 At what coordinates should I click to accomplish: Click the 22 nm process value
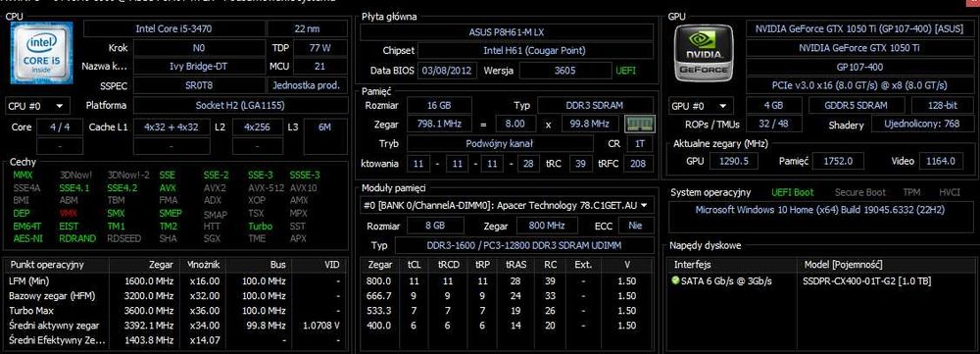point(308,28)
